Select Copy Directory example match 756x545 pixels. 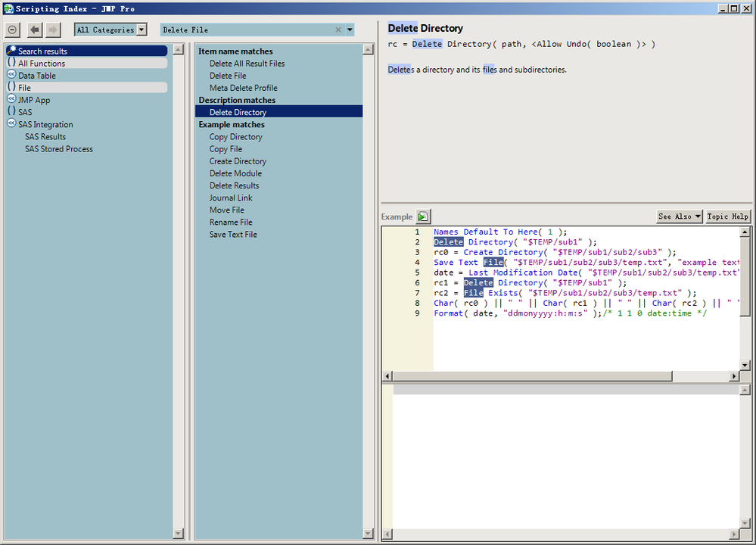tap(236, 137)
